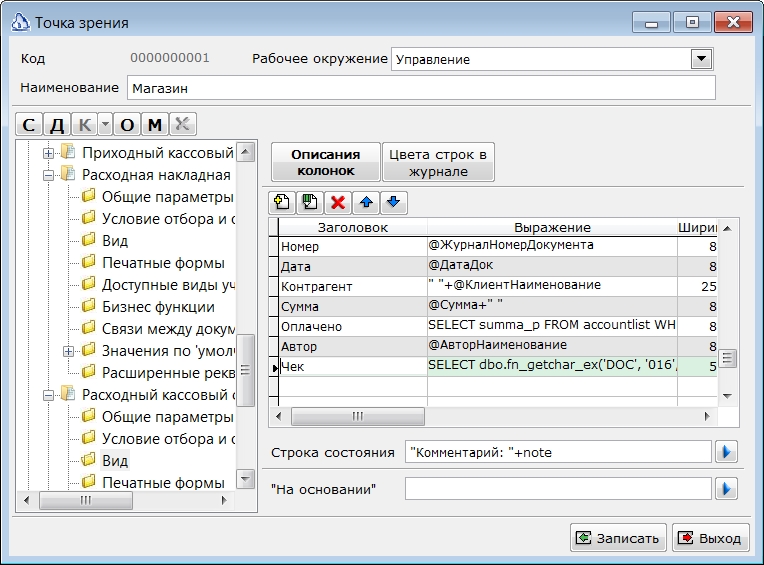Click Записать button to save
This screenshot has height=565, width=764.
(x=618, y=538)
